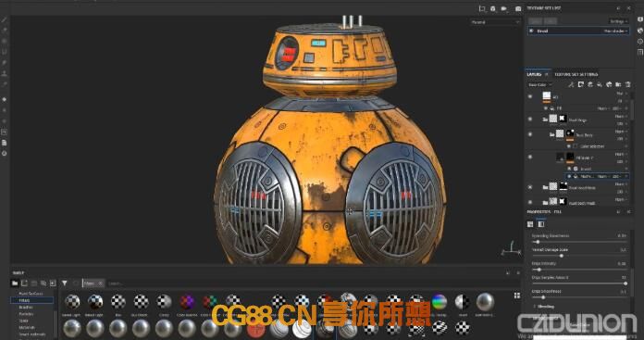This screenshot has height=340, width=644.
Task: Open the Base Color channel dropdown
Action: coord(540,85)
